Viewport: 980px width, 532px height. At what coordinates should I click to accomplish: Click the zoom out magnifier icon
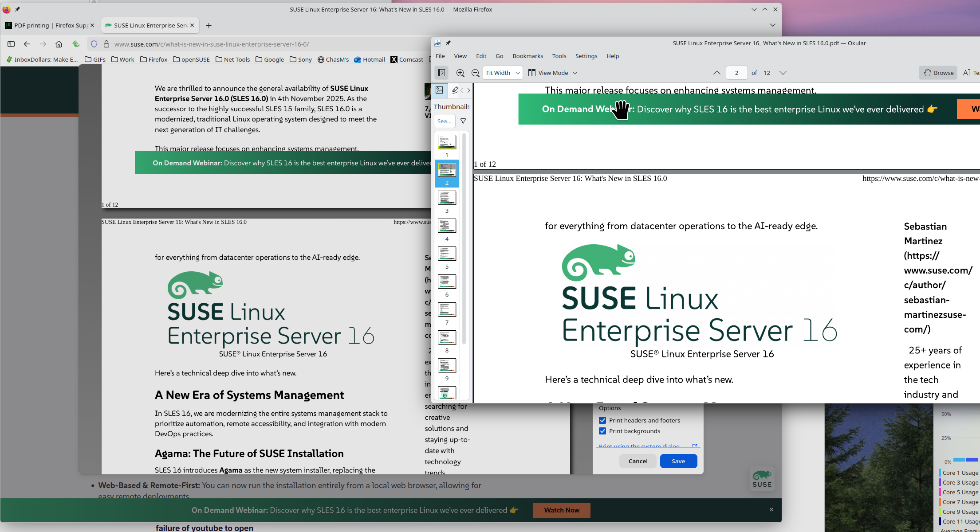point(475,73)
